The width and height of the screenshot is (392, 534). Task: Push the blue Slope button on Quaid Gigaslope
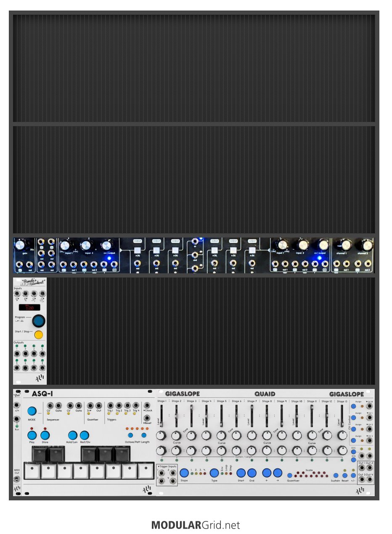pyautogui.click(x=184, y=473)
